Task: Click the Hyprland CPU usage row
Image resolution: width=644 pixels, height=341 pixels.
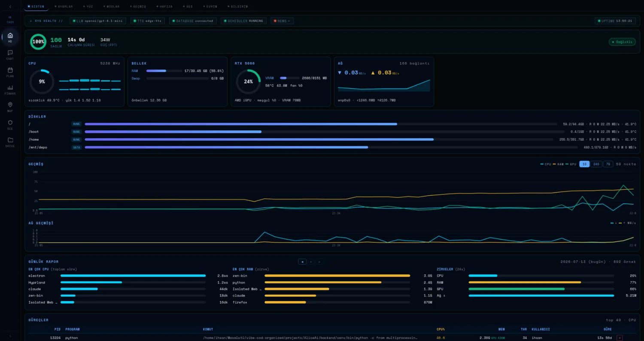Action: coord(128,283)
